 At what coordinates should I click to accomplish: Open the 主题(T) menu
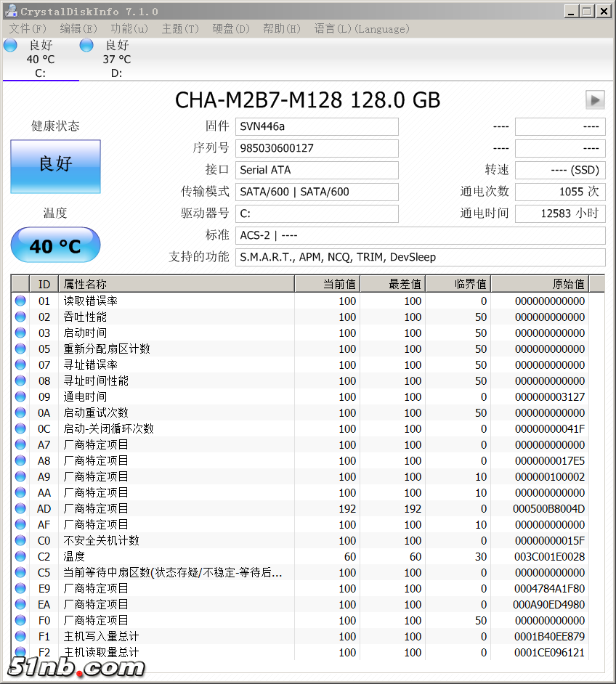click(179, 29)
